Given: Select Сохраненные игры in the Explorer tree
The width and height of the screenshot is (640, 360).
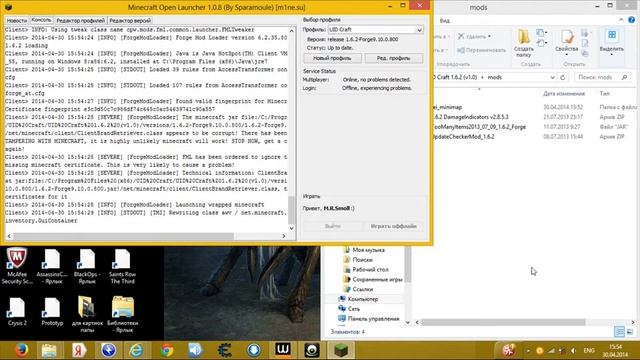Looking at the screenshot, I should (x=373, y=280).
